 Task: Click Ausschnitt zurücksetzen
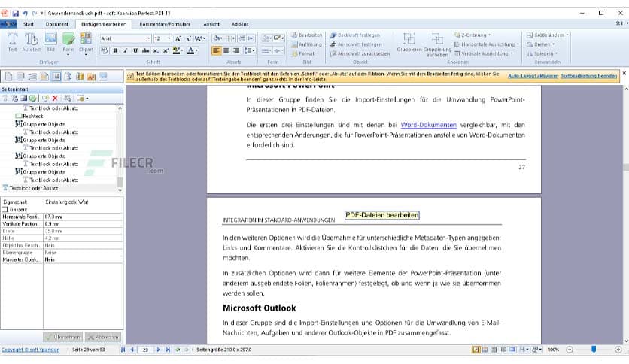(360, 53)
